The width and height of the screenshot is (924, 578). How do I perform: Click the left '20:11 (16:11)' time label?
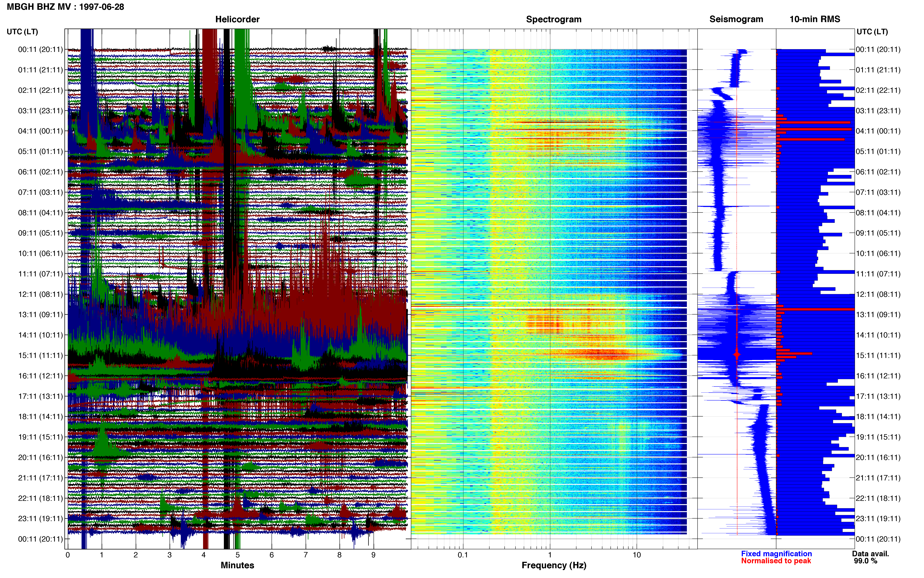coord(41,458)
